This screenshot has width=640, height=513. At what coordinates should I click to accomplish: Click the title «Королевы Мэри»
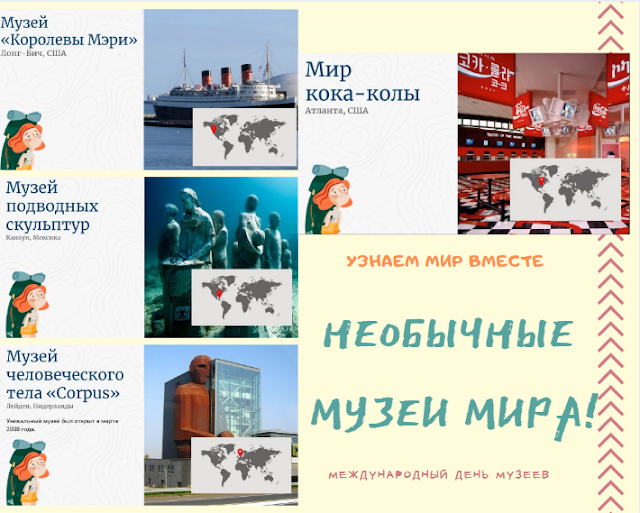pyautogui.click(x=69, y=40)
